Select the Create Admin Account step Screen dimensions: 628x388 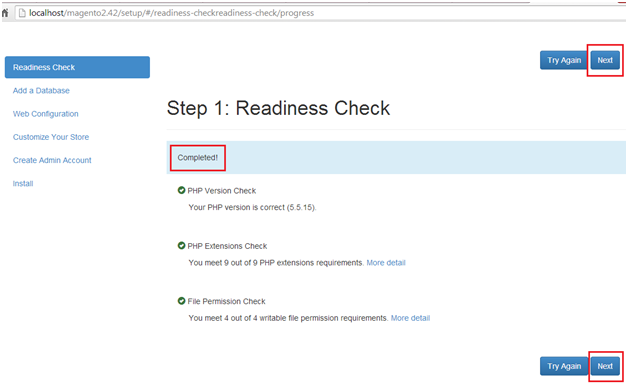click(52, 160)
